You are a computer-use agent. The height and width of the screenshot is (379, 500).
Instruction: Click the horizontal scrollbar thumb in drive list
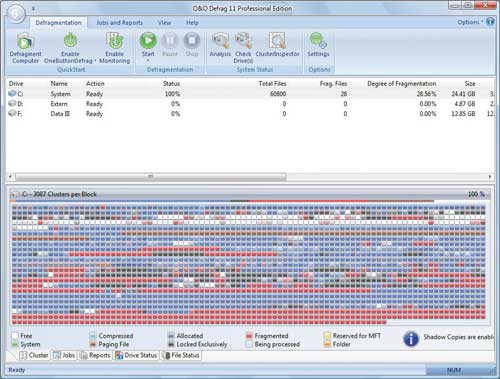pyautogui.click(x=151, y=176)
